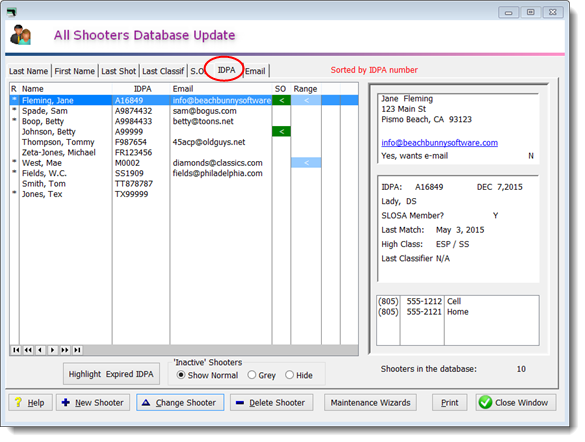Click the page-forward double arrow button

click(65, 350)
